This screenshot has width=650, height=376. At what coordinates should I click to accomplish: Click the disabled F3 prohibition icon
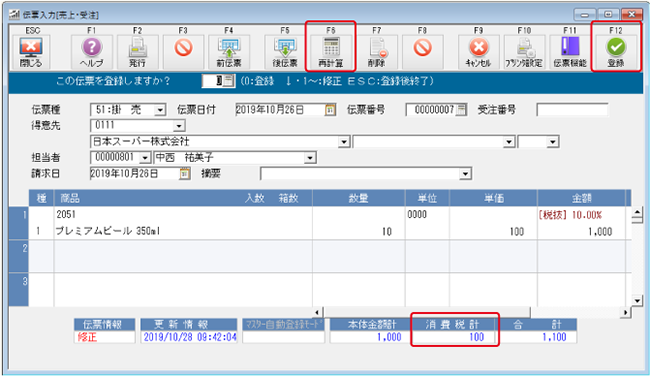(x=183, y=52)
